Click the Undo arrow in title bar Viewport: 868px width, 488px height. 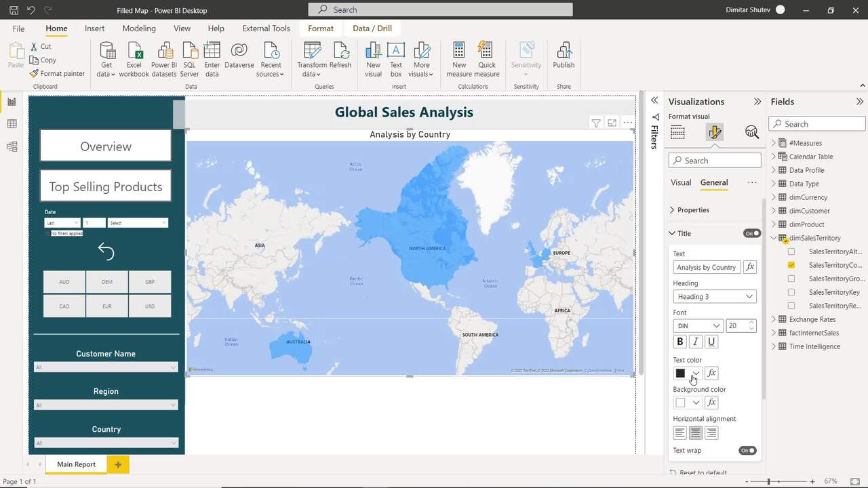(x=31, y=10)
